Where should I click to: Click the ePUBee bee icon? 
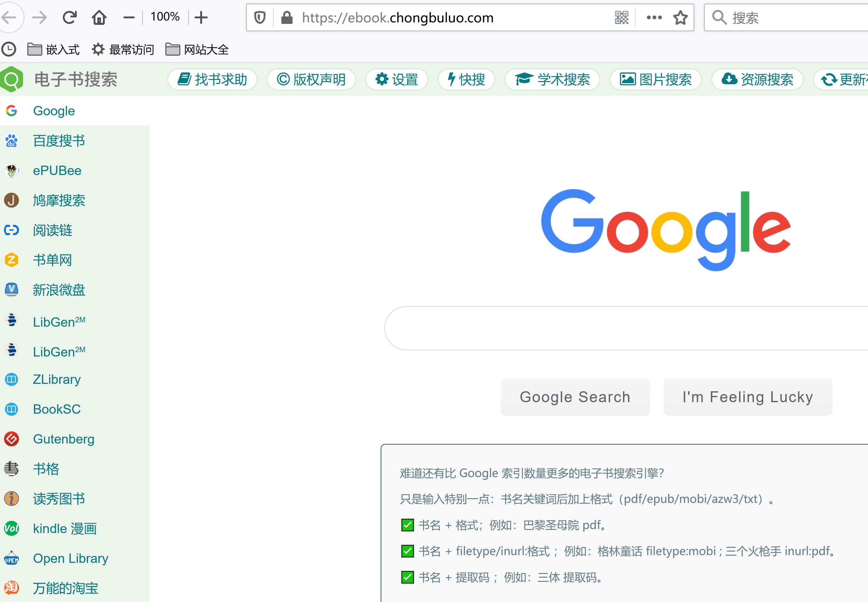(x=12, y=171)
